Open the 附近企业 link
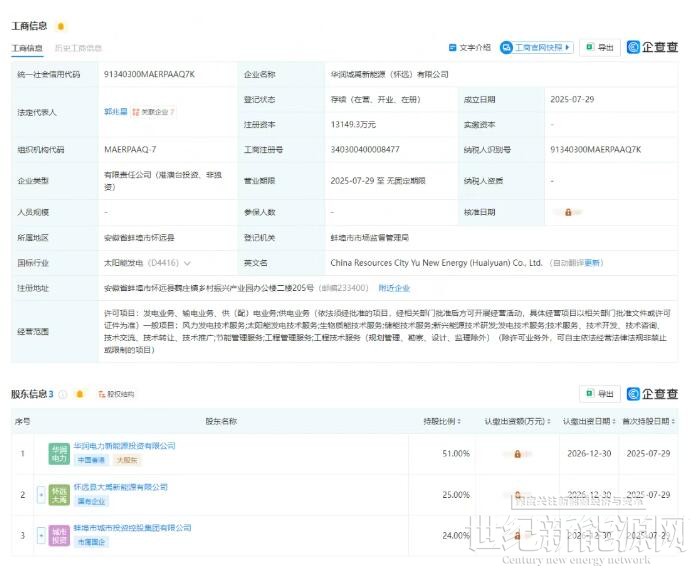 click(x=394, y=288)
